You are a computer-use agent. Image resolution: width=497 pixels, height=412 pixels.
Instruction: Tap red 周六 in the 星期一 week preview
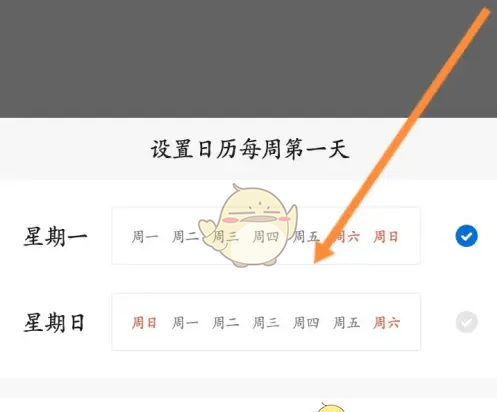coord(346,237)
